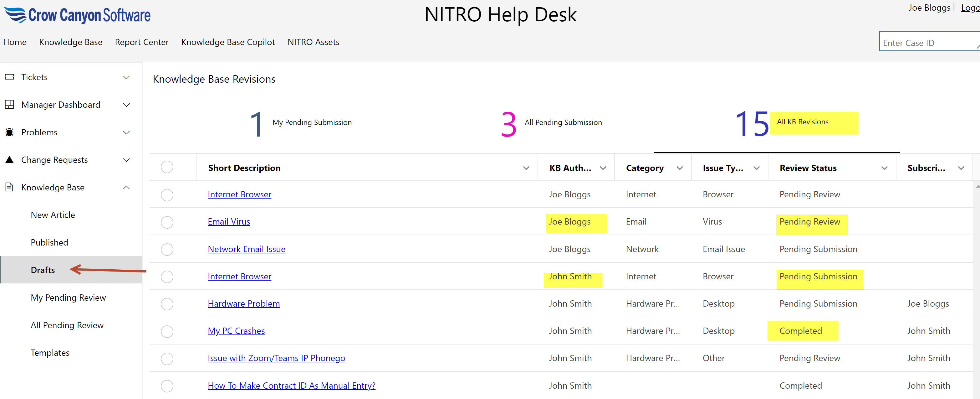Open the Category column dropdown arrow
Viewport: 980px width, 399px height.
pyautogui.click(x=679, y=168)
